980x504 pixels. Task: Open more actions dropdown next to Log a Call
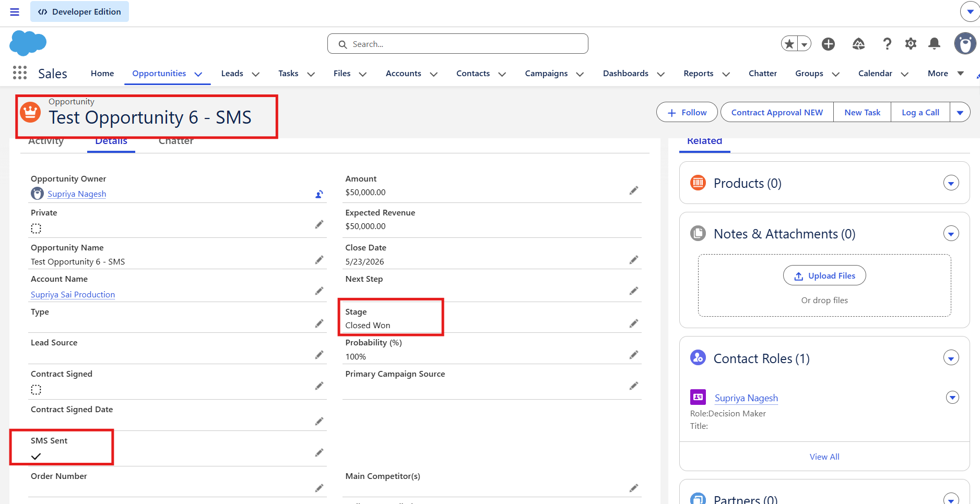coord(960,112)
